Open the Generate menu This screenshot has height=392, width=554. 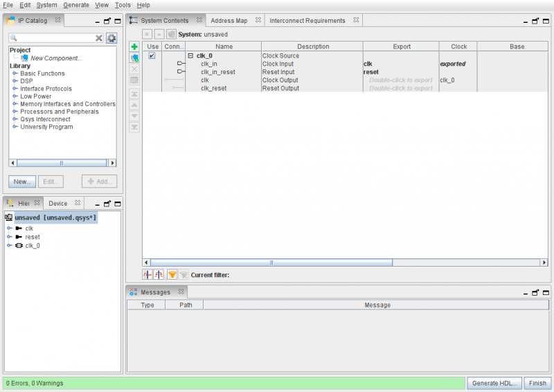[76, 5]
